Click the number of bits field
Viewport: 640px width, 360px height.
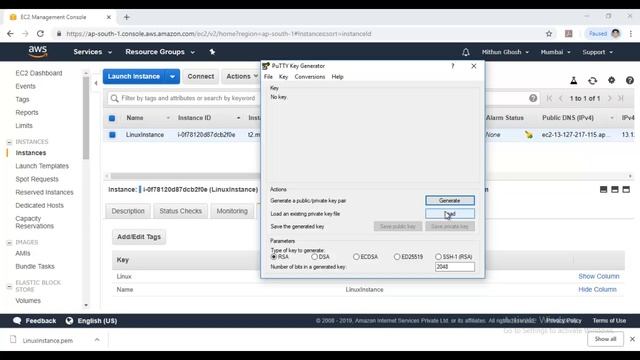(455, 267)
